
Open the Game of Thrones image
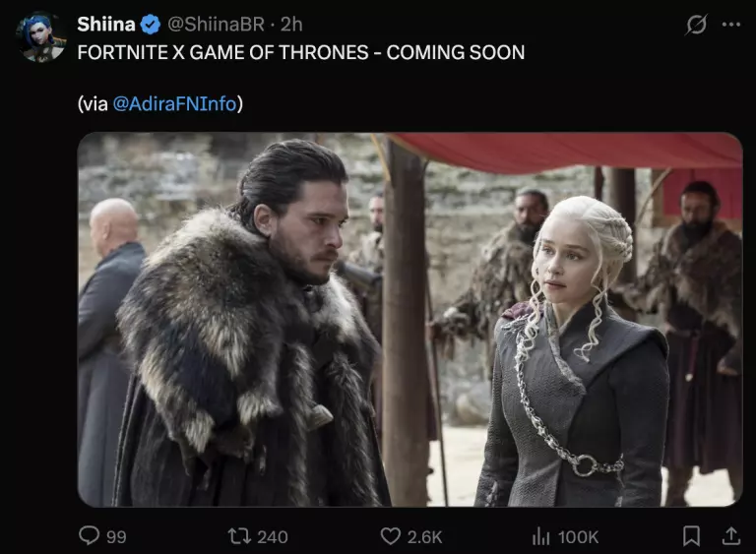[409, 319]
